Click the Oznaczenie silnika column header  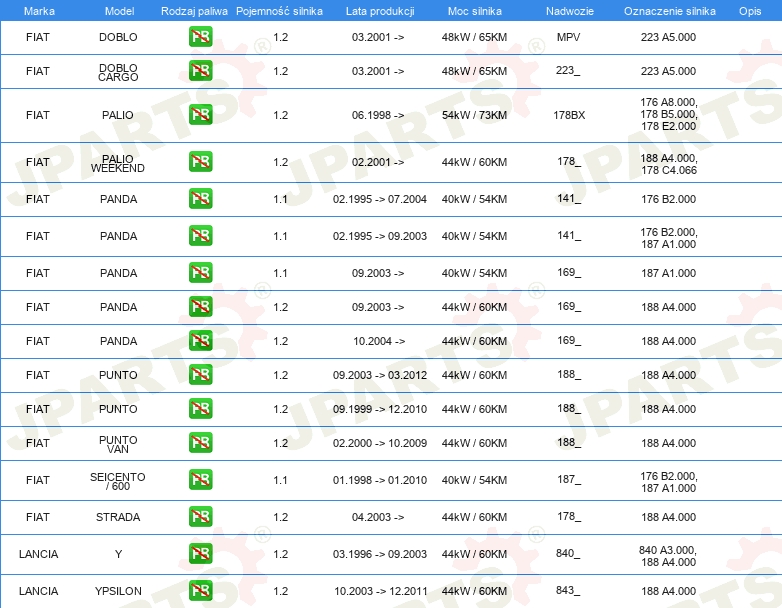[x=669, y=11]
